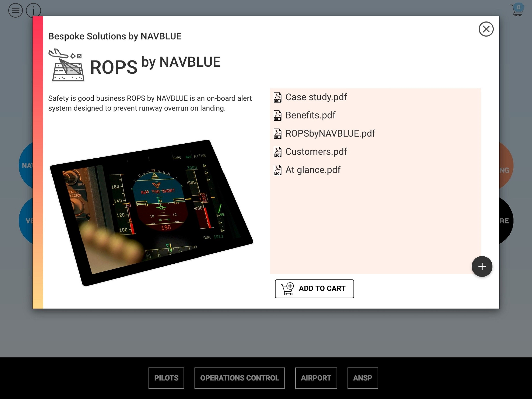Click the PDF icon beside At glance.pdf
532x399 pixels.
(x=277, y=170)
